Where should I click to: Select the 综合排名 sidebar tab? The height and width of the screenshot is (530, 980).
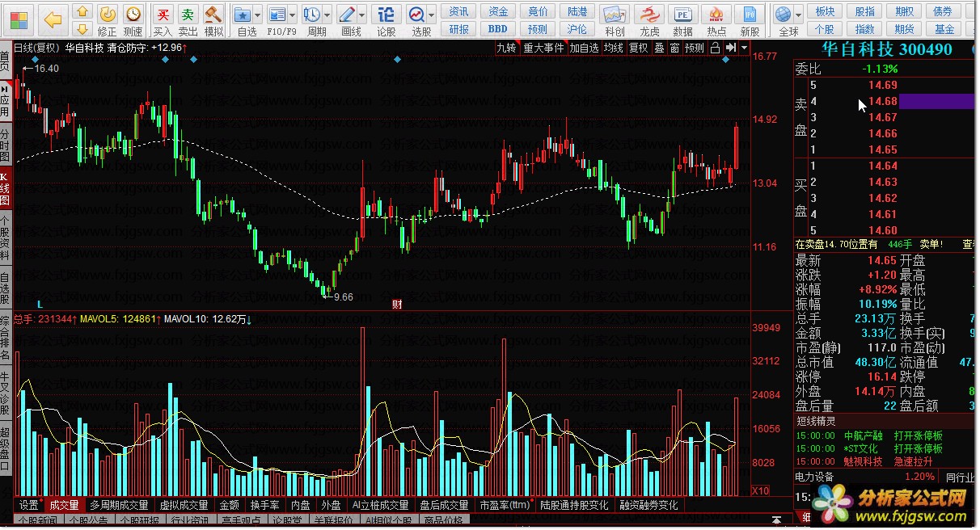point(6,339)
